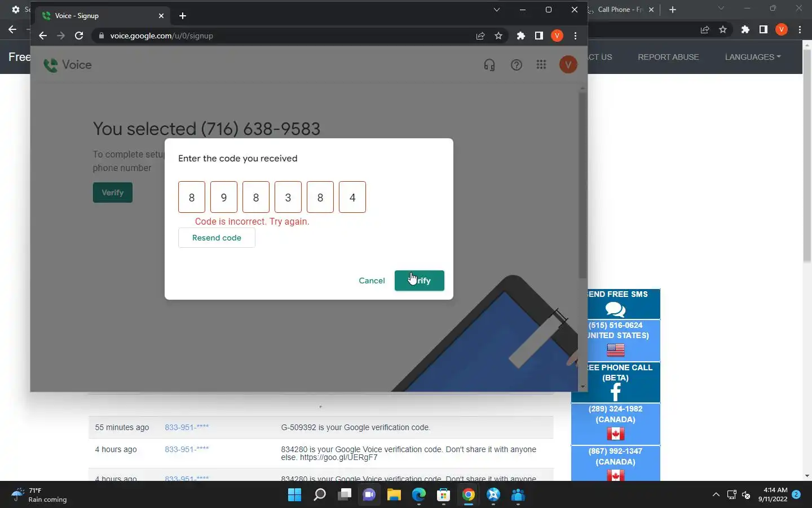
Task: Expand tab search chevron in background window
Action: pyautogui.click(x=721, y=8)
